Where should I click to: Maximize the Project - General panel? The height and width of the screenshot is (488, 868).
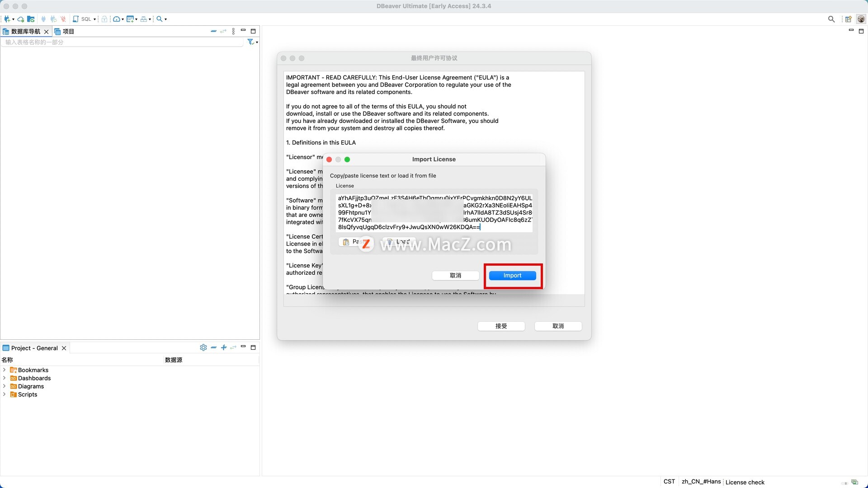[253, 347]
